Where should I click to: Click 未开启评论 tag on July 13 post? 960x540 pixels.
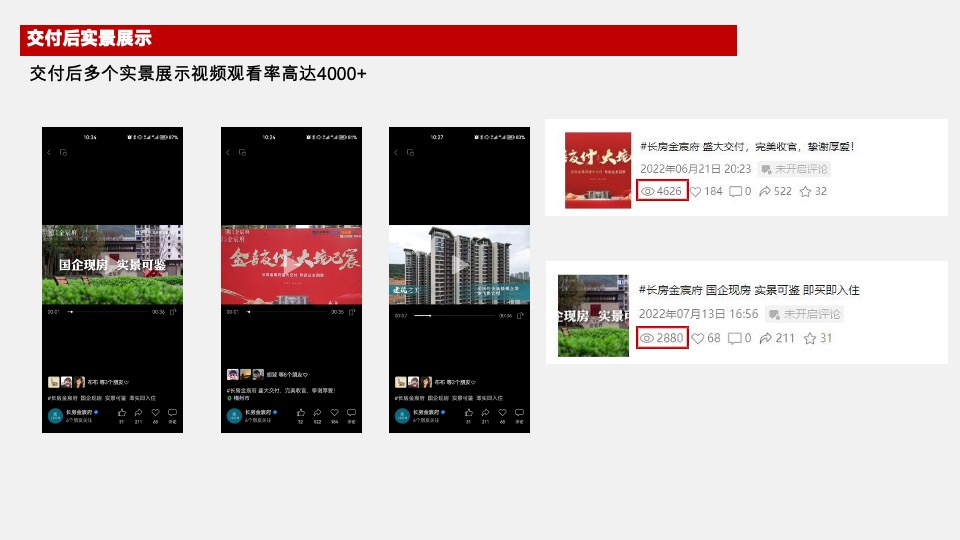coord(804,314)
